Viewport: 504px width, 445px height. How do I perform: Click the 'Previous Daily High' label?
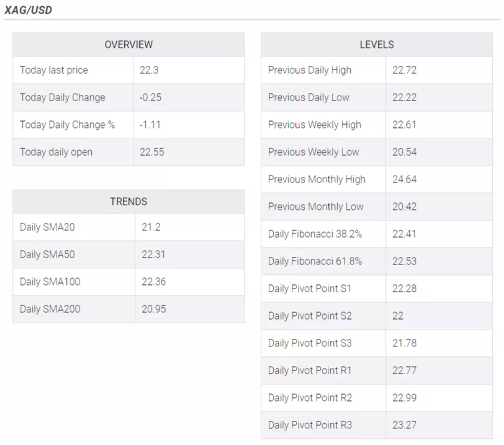click(x=310, y=70)
